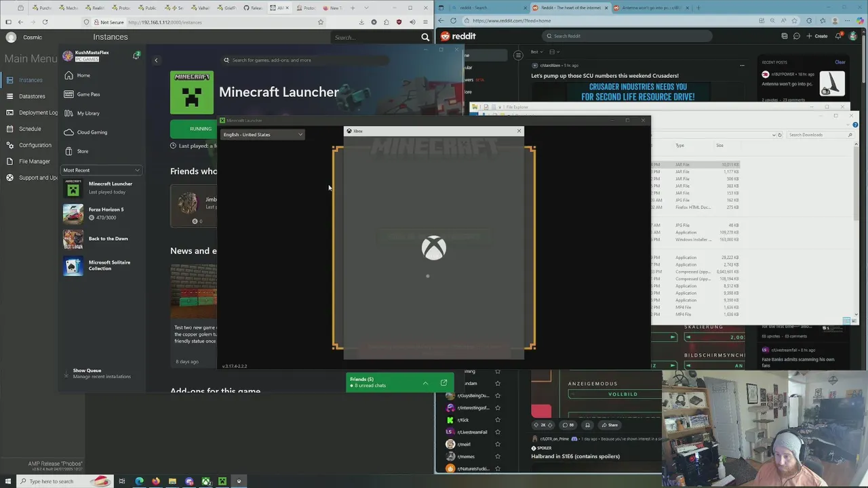Favorite r/GuysBeingDudes with its star
The image size is (868, 488).
tap(498, 396)
